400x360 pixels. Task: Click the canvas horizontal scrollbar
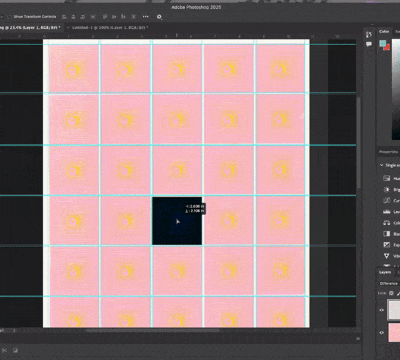[x=153, y=331]
